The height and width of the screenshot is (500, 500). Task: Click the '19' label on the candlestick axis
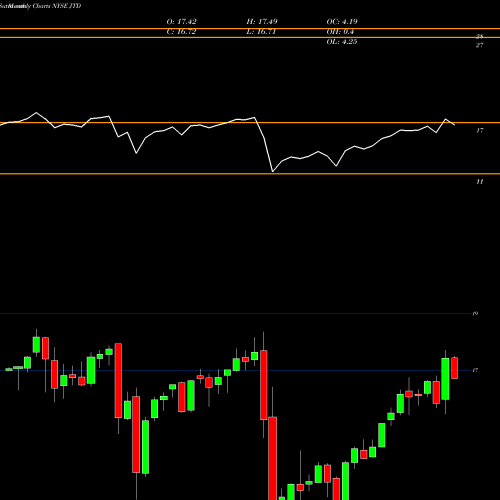pos(475,314)
